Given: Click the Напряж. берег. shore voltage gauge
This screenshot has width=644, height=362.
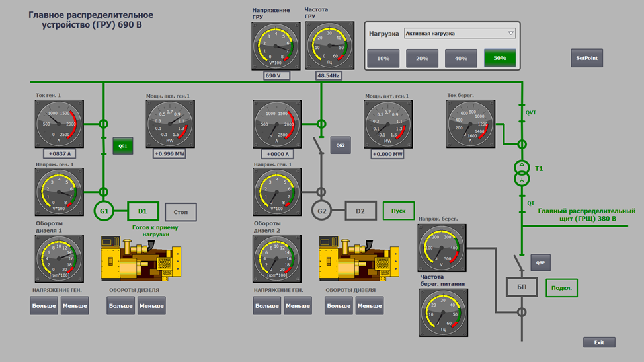Looking at the screenshot, I should tap(442, 248).
